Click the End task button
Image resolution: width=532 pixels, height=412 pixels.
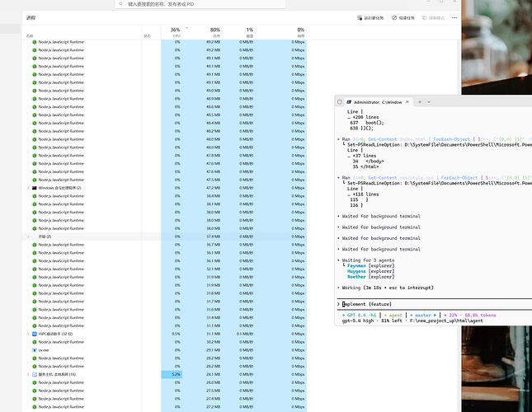click(403, 17)
